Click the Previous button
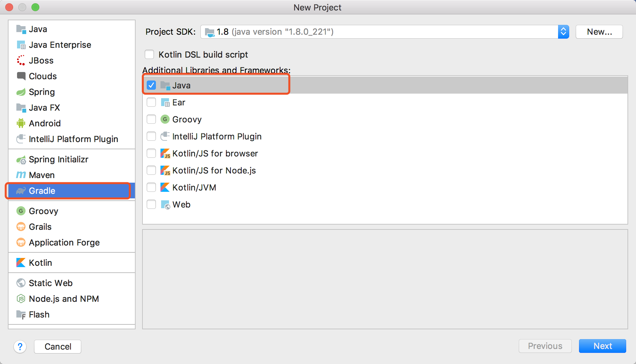This screenshot has height=364, width=636. (545, 346)
